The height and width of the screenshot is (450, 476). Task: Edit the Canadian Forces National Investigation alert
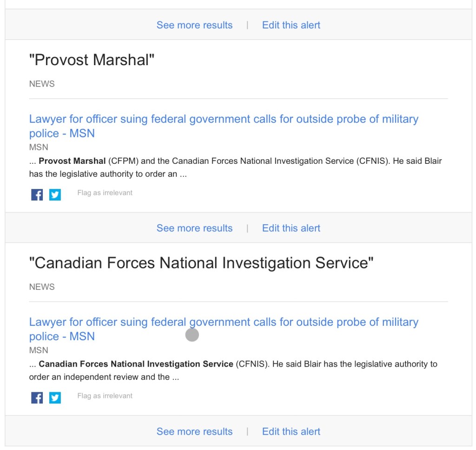click(291, 431)
